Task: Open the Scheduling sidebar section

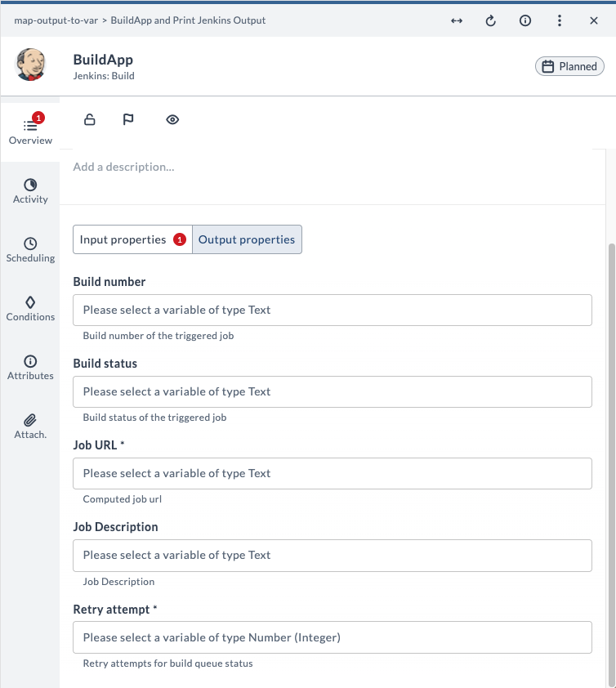Action: point(30,250)
